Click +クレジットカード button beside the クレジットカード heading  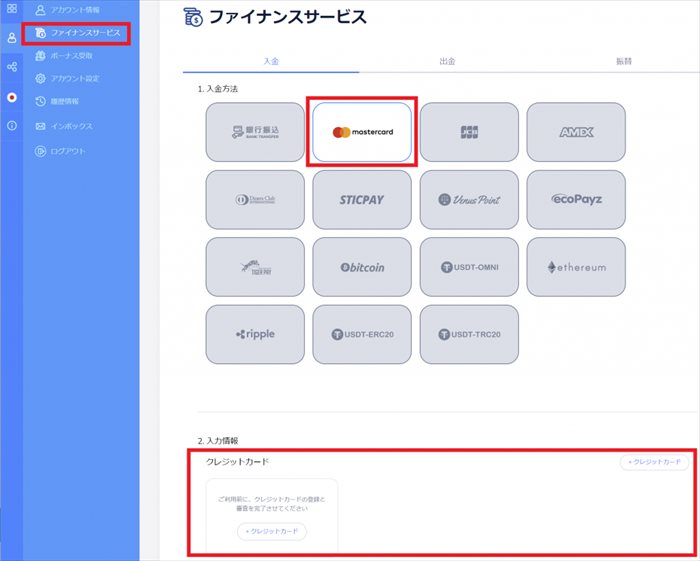tap(654, 462)
